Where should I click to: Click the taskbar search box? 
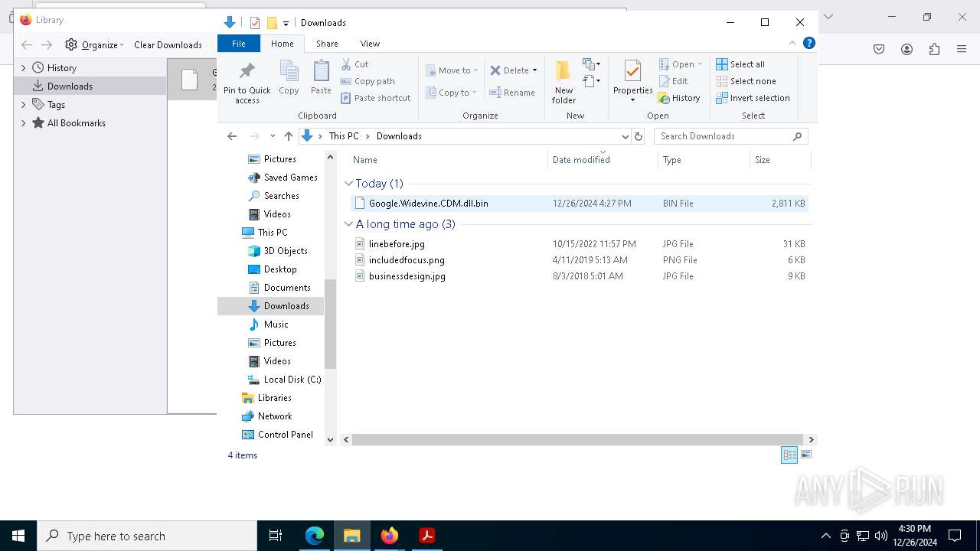click(147, 536)
